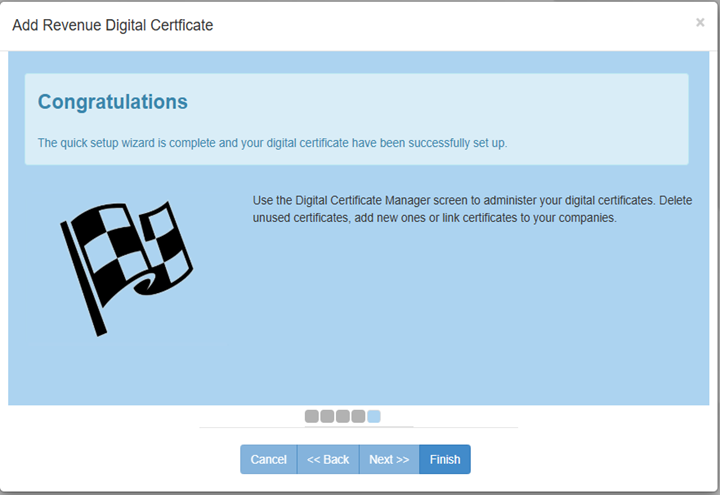Jump to the third wizard step indicator
The width and height of the screenshot is (720, 495).
click(x=343, y=416)
